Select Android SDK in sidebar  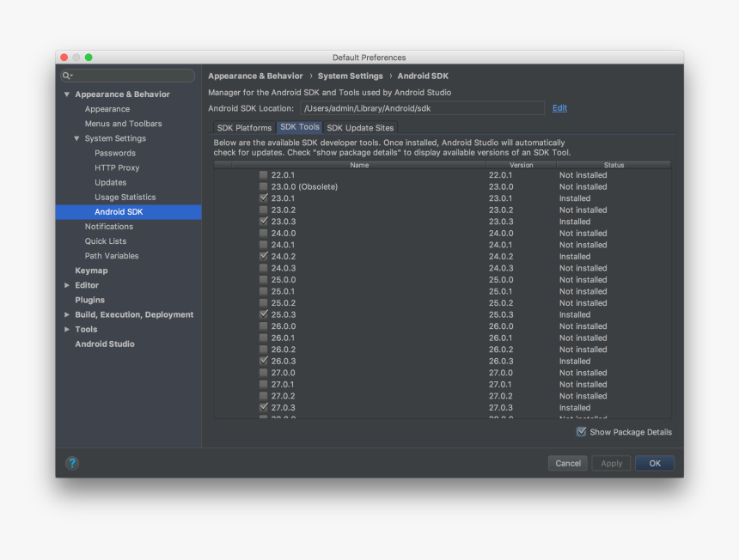click(129, 212)
